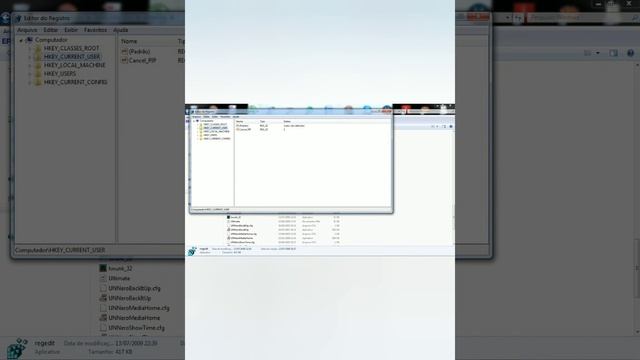Click large dimmed Explorer search field
This screenshot has height=360, width=640.
coord(582,18)
